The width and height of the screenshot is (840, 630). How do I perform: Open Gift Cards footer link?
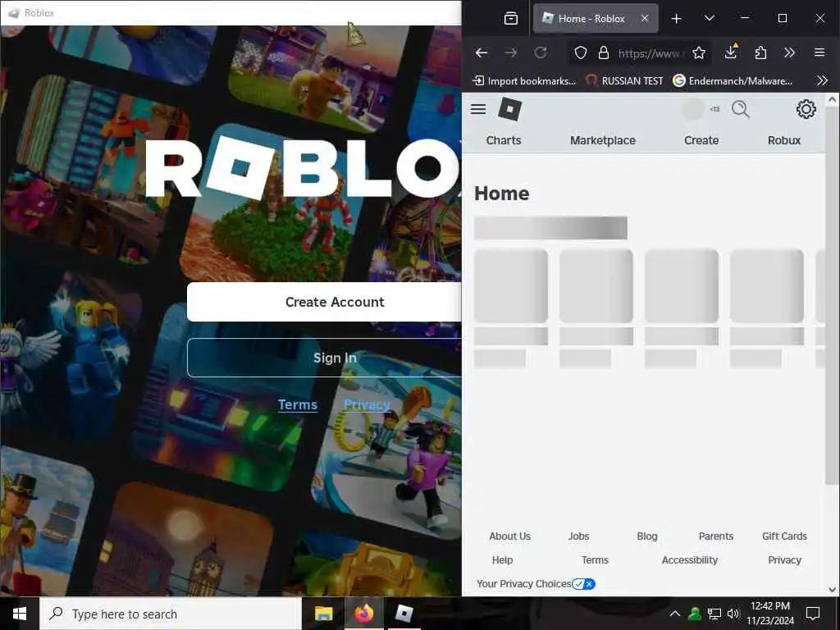pos(784,536)
